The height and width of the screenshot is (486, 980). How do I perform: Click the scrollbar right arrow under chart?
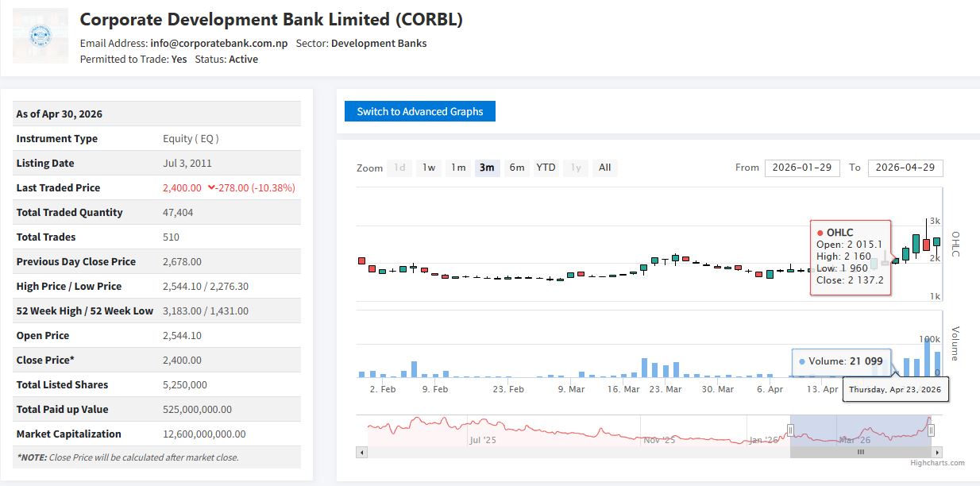[937, 452]
